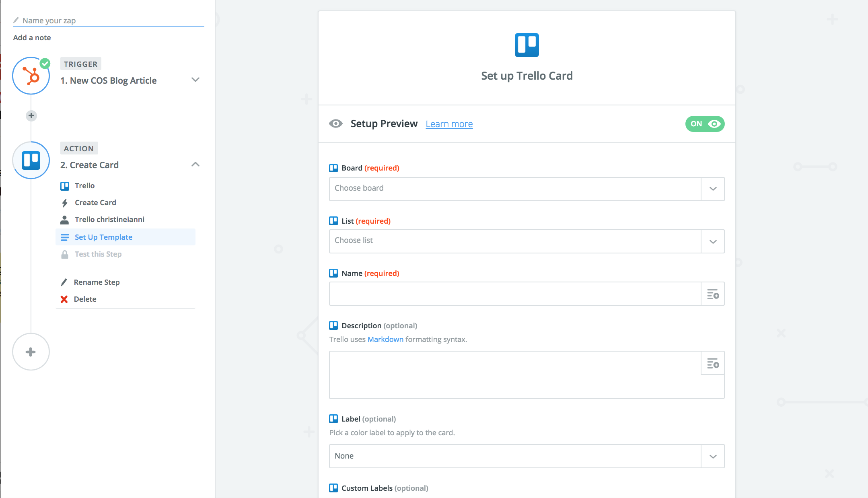Click the red X Delete icon
Viewport: 868px width, 498px height.
pos(64,299)
